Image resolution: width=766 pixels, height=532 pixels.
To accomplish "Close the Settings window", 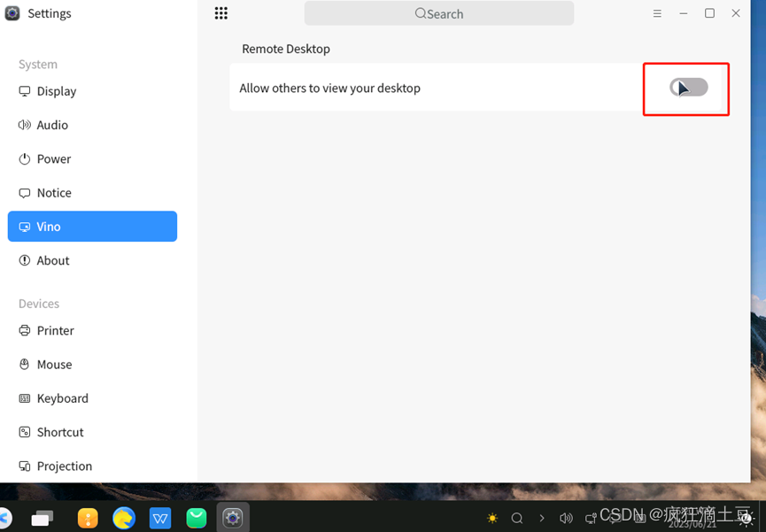I will (736, 13).
